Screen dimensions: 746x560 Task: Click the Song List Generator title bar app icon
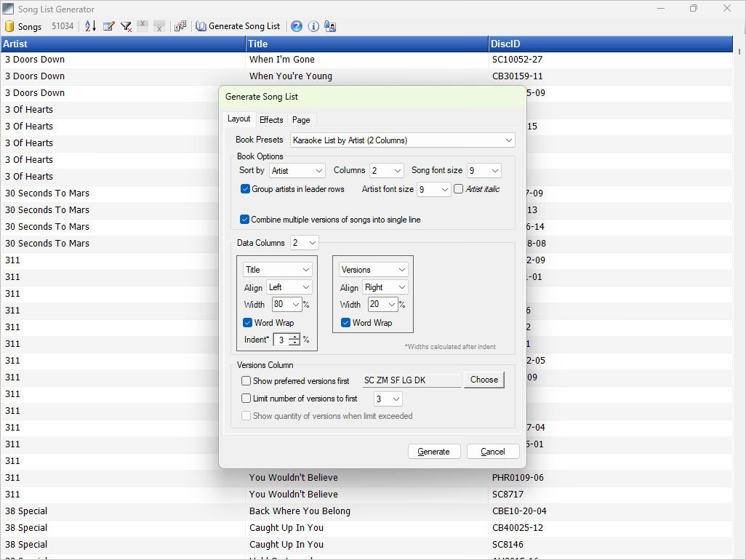[8, 9]
